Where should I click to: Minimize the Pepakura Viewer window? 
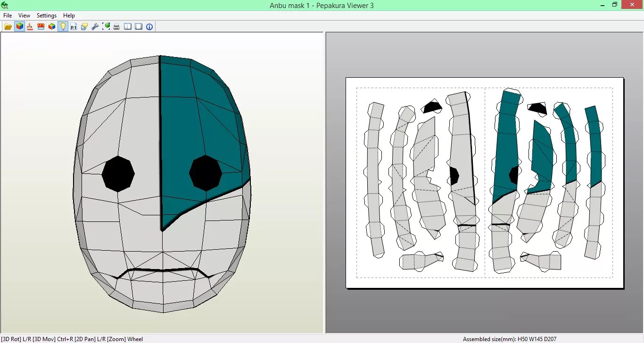pyautogui.click(x=603, y=5)
